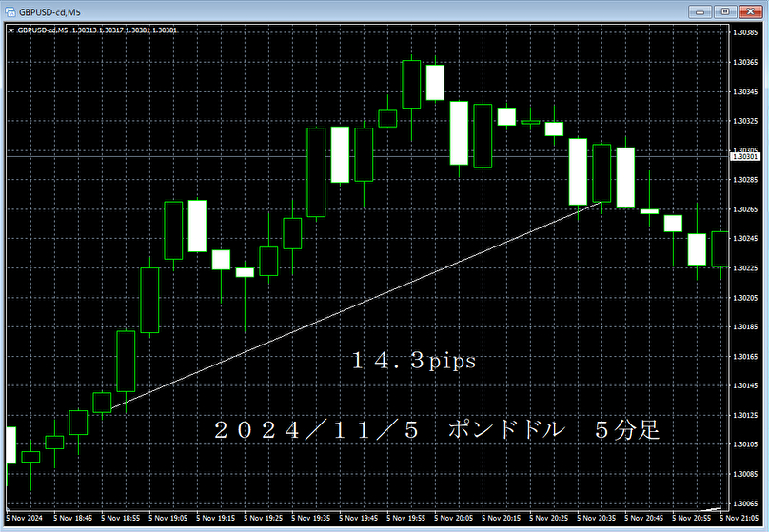Click the 5 Nov 19:05 time label
The image size is (769, 532).
[168, 518]
